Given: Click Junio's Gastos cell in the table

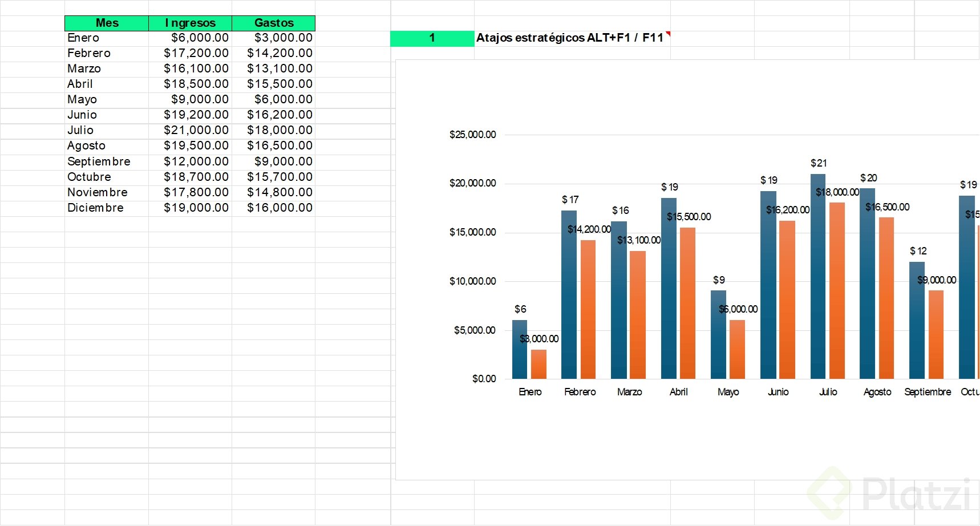Looking at the screenshot, I should point(274,115).
